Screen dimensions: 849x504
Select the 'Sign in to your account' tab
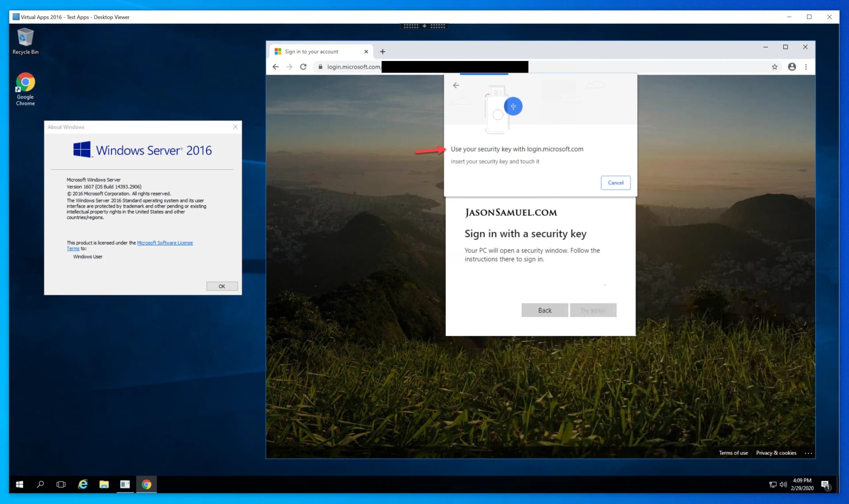point(321,52)
